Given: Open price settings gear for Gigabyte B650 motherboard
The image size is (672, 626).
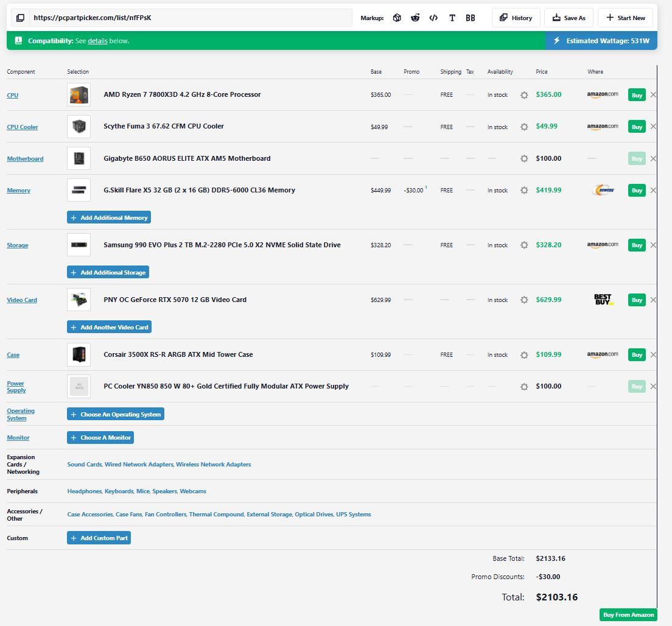Looking at the screenshot, I should click(x=524, y=159).
